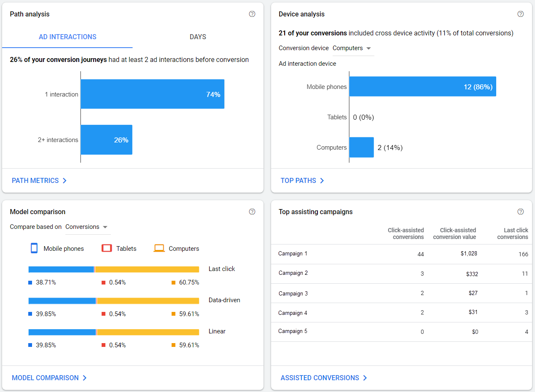Select the Computers legend icon
Image resolution: width=535 pixels, height=392 pixels.
click(x=159, y=248)
